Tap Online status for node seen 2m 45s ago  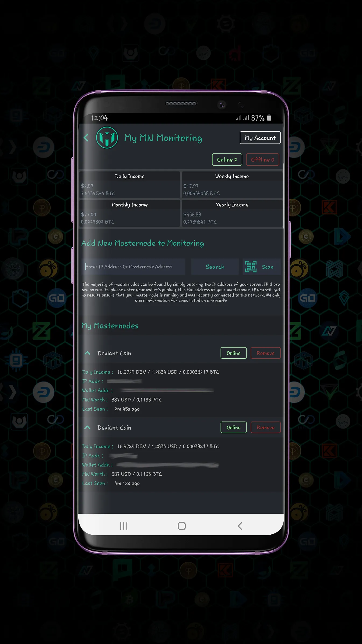click(234, 353)
